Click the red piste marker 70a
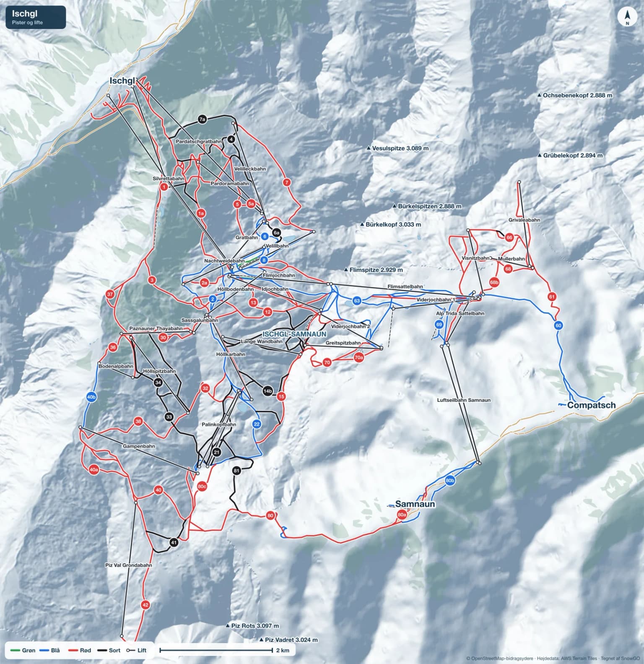 click(x=358, y=358)
